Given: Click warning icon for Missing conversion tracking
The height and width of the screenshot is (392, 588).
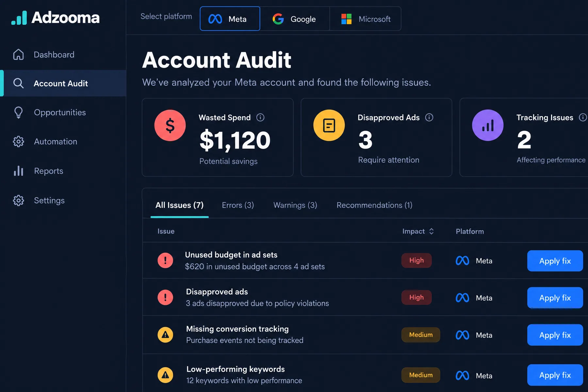Looking at the screenshot, I should (x=165, y=335).
